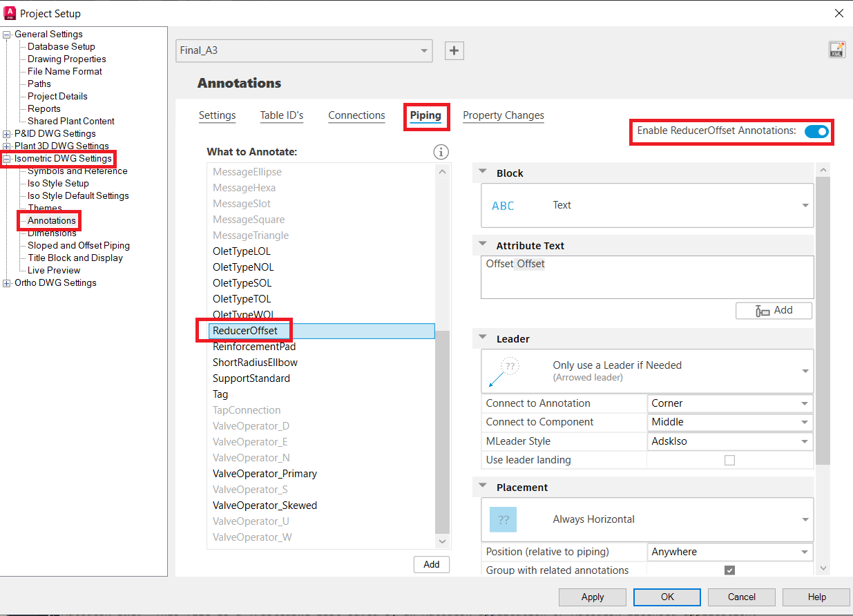
Task: Click the ABC Text block preview icon
Action: click(503, 205)
